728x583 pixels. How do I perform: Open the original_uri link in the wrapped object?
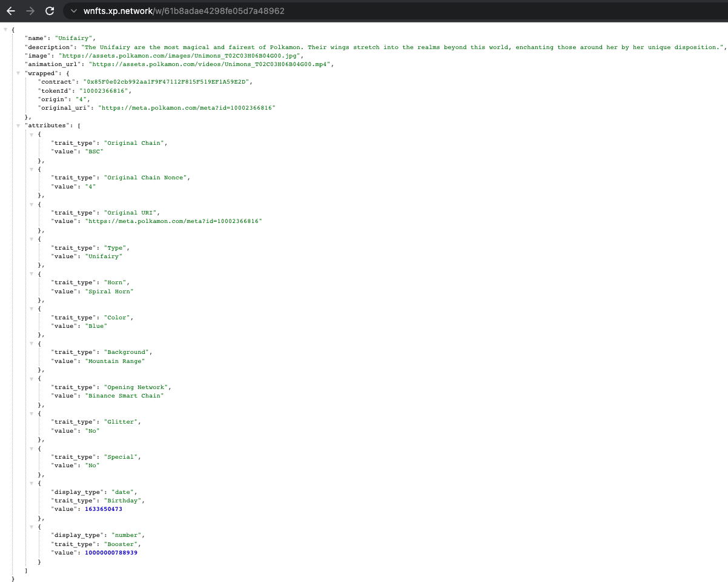(187, 108)
